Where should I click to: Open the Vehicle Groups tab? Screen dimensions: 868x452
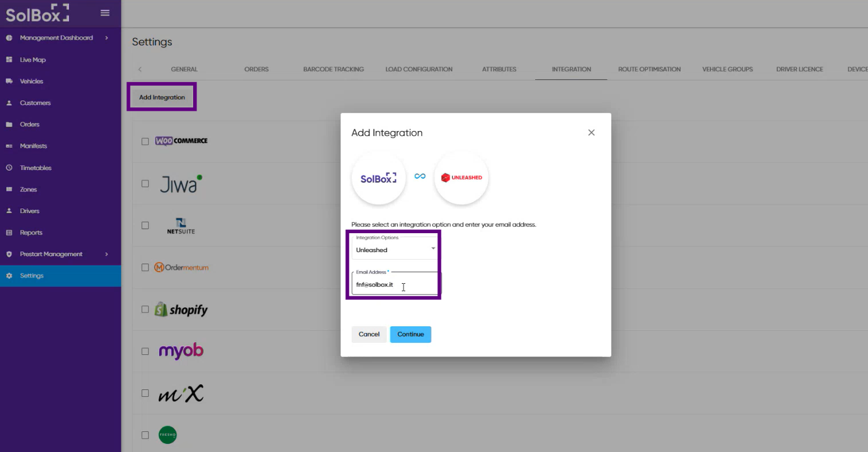tap(727, 69)
